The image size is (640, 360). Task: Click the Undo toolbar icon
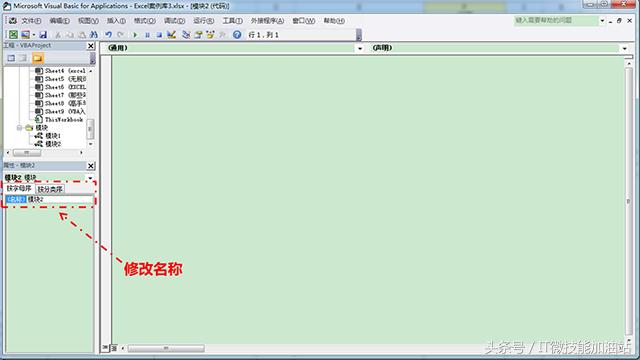tap(109, 35)
